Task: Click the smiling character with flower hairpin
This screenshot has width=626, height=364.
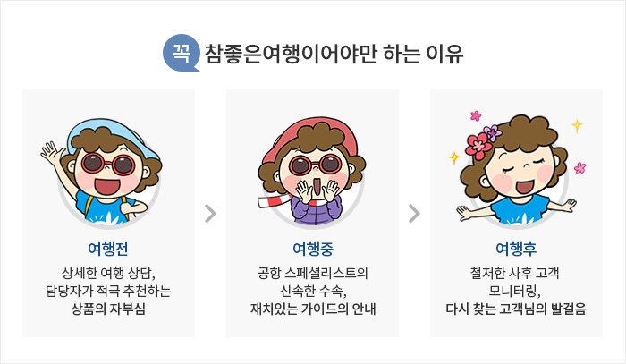Action: [516, 171]
